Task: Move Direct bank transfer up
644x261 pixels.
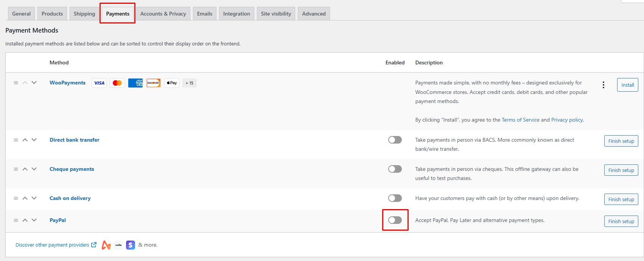Action: [25, 140]
